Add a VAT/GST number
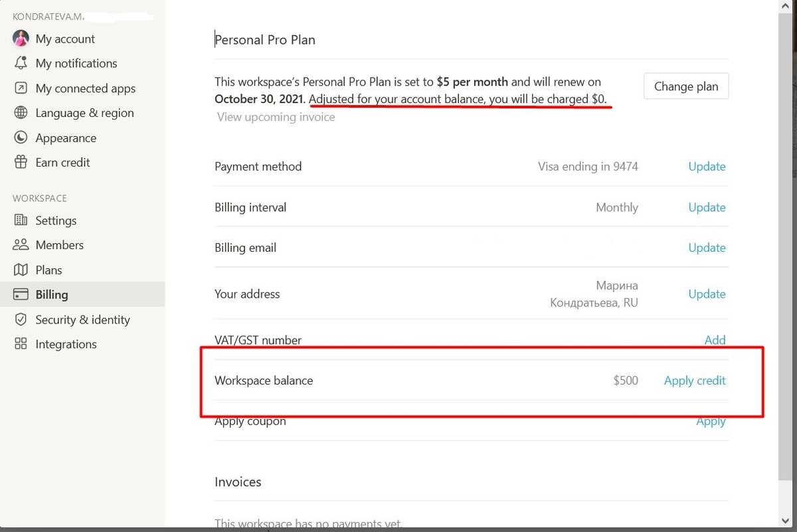Viewport: 797px width, 532px height. 715,340
